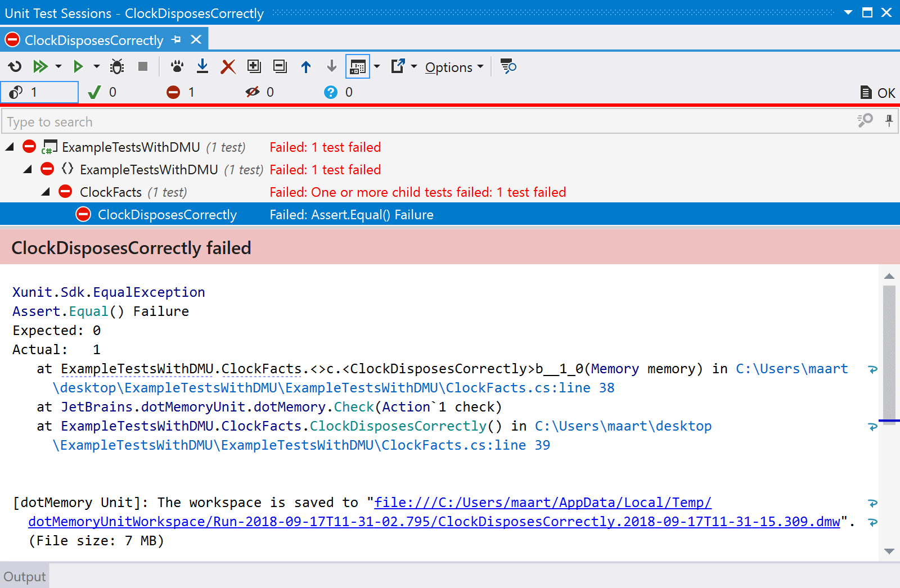
Task: Run all tests with the double-arrow button
Action: tap(40, 67)
